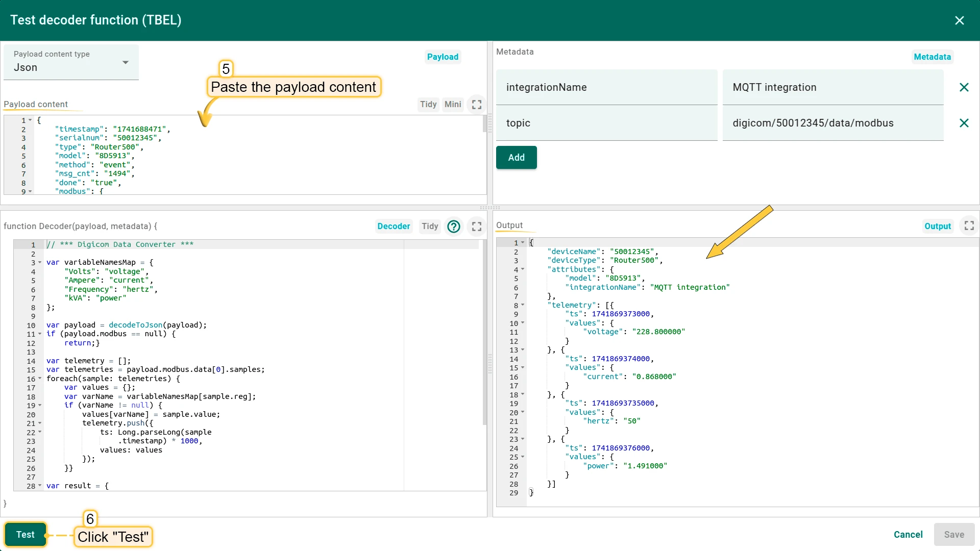Click the decoder editor vertical scrollbar
Viewport: 980px width, 551px height.
tap(484, 333)
